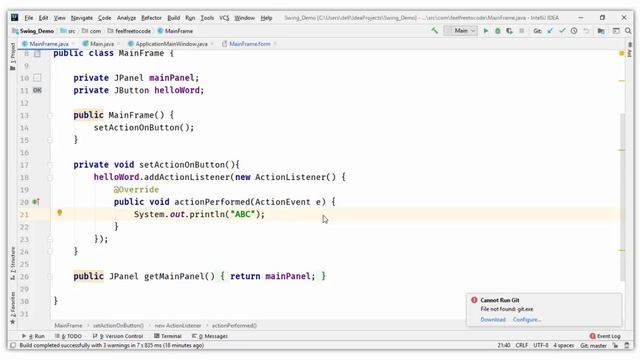Toggle tool window quick access icon in status bar
This screenshot has height=360, width=640.
(13, 345)
